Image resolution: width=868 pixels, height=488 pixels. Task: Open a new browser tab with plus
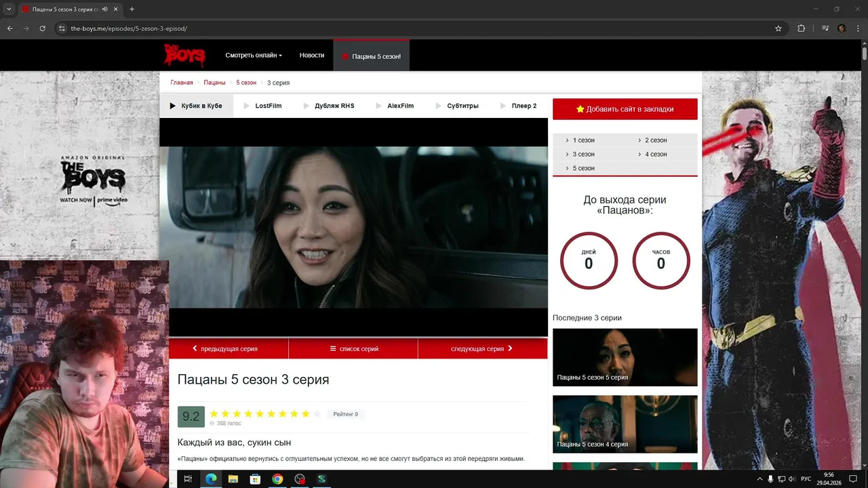pyautogui.click(x=132, y=9)
